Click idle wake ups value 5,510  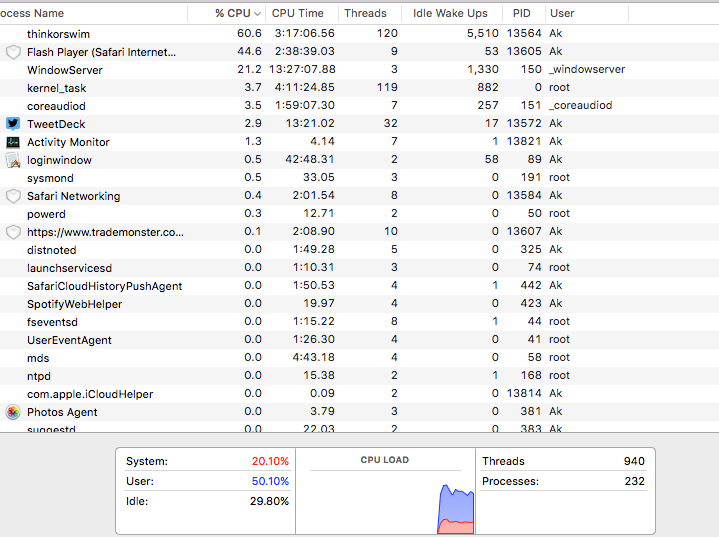483,33
